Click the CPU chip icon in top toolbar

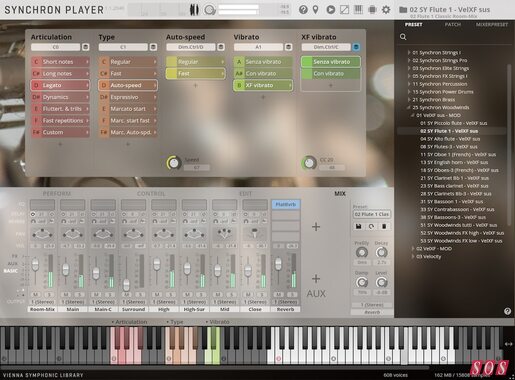click(x=372, y=10)
